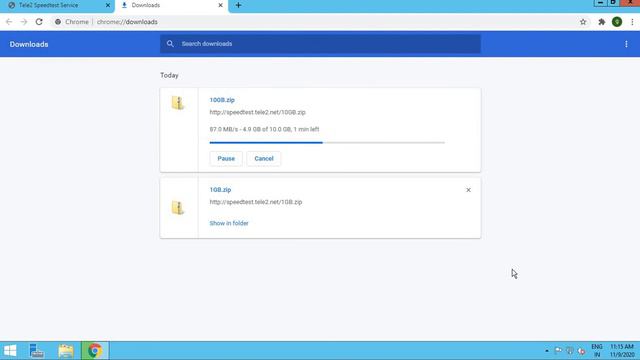This screenshot has height=360, width=640.
Task: Open the Extensions puzzle icon
Action: 601,22
